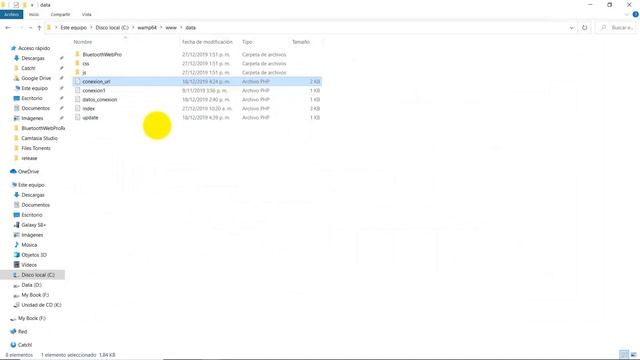Open Quick Access Toolbar dropdown in title bar

click(x=32, y=5)
